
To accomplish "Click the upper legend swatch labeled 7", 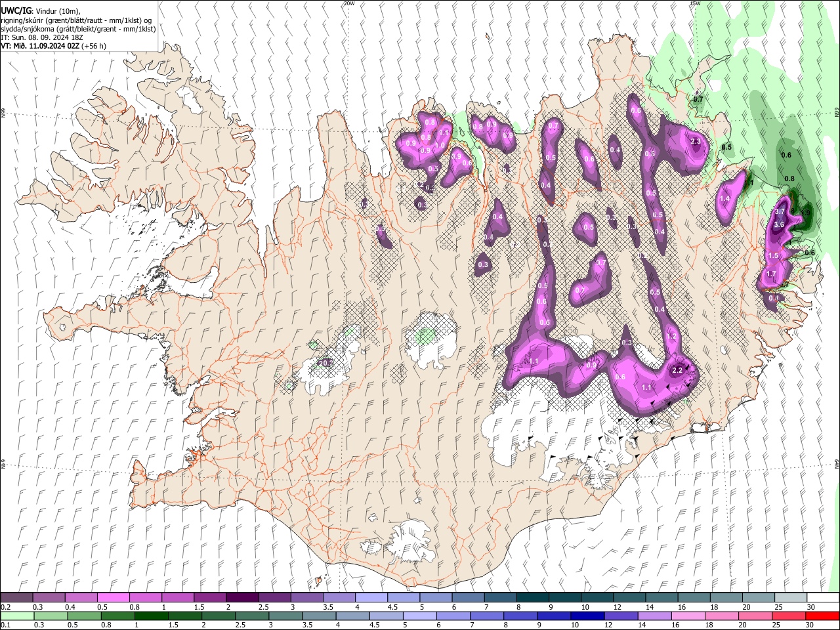I will [500, 598].
